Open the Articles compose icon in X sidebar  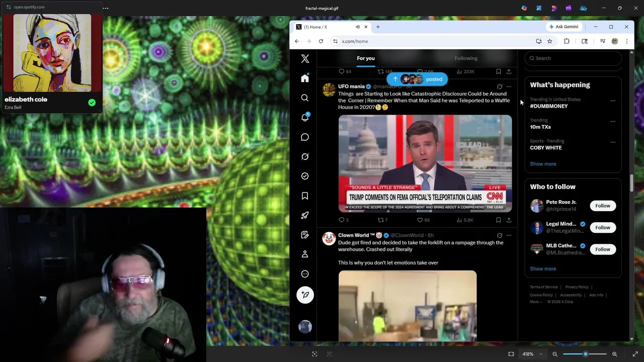[x=305, y=235]
